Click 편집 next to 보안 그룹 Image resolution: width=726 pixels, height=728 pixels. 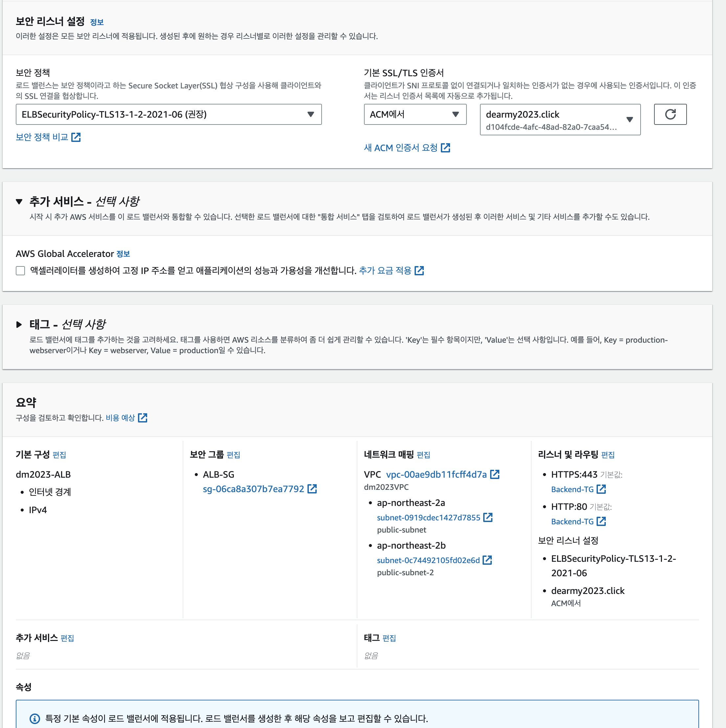click(x=234, y=455)
